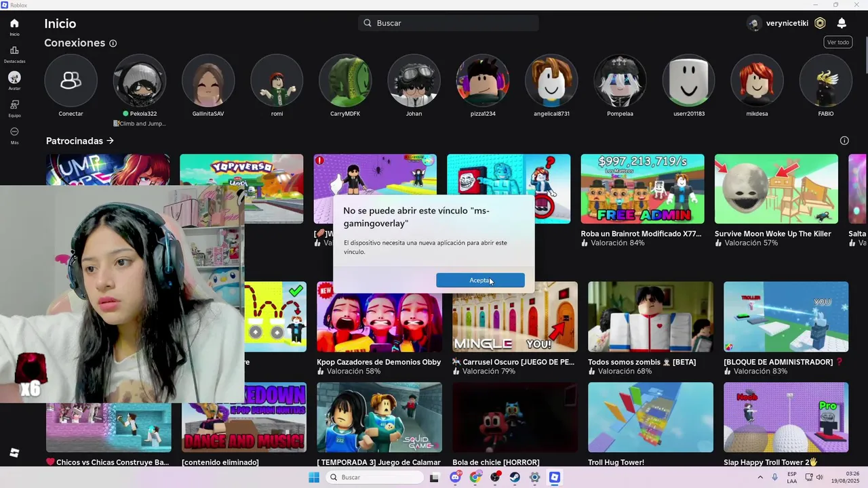Click the Roblox Buscar search field

(x=448, y=23)
